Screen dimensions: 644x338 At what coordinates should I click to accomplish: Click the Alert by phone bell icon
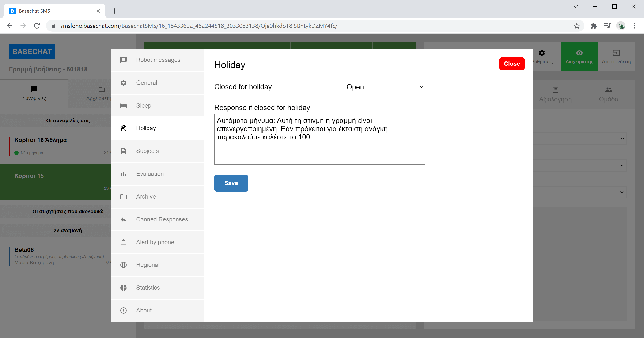(124, 242)
